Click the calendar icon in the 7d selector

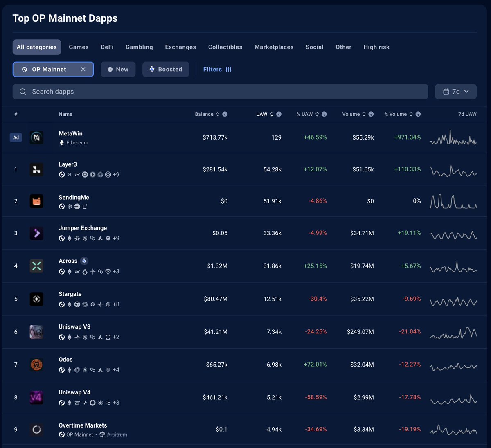(446, 92)
